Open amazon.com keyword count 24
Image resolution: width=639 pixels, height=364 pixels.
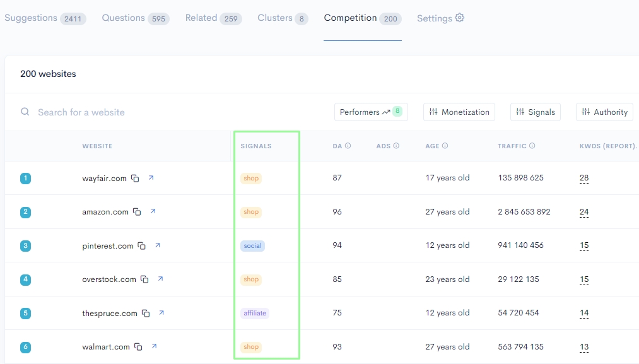point(584,212)
